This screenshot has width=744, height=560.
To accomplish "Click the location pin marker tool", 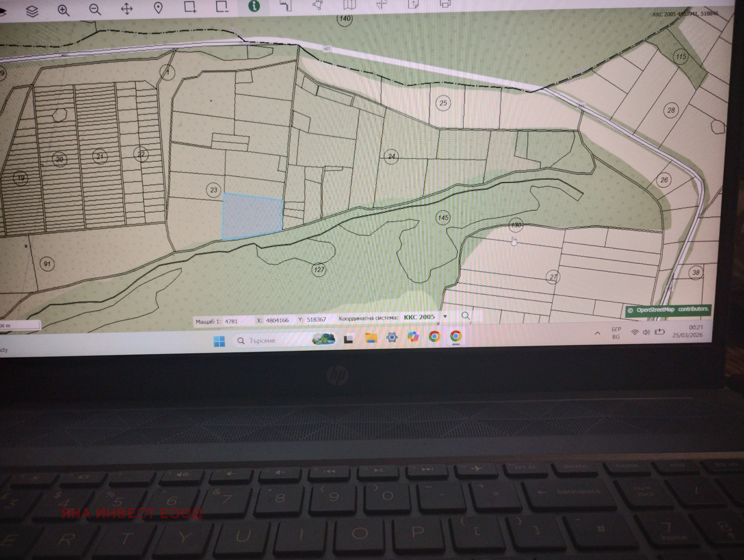I will pos(158,8).
